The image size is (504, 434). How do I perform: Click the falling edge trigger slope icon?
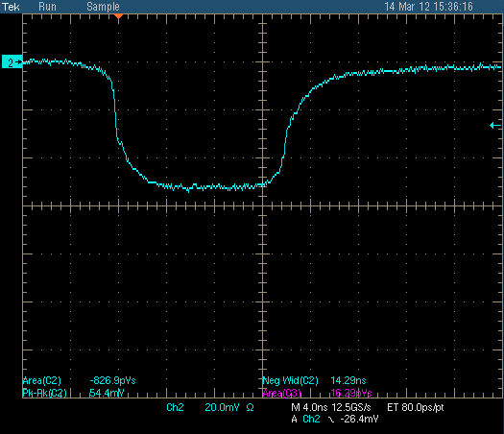click(x=331, y=420)
